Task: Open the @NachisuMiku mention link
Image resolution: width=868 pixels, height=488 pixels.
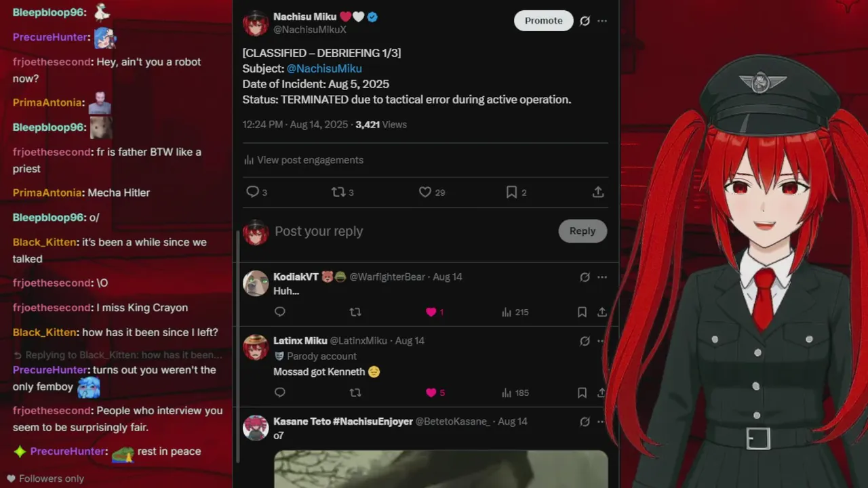Action: click(x=324, y=68)
